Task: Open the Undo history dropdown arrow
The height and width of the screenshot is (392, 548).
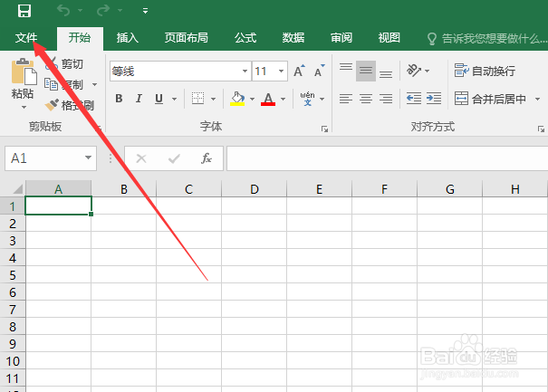Action: click(80, 11)
